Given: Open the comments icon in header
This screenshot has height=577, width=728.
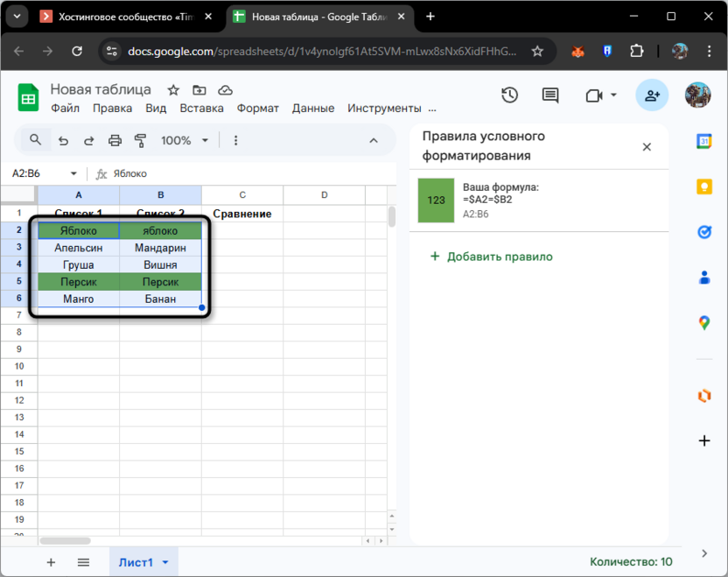Looking at the screenshot, I should tap(549, 95).
